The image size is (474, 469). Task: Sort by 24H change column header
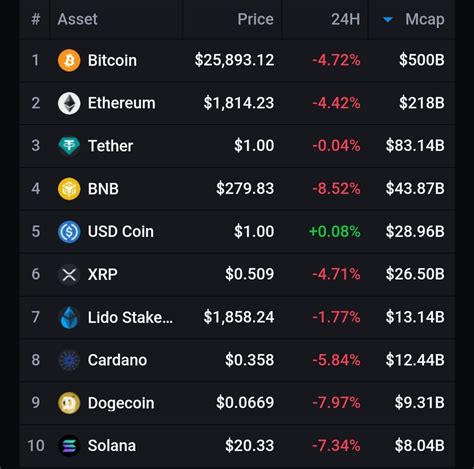(x=346, y=19)
